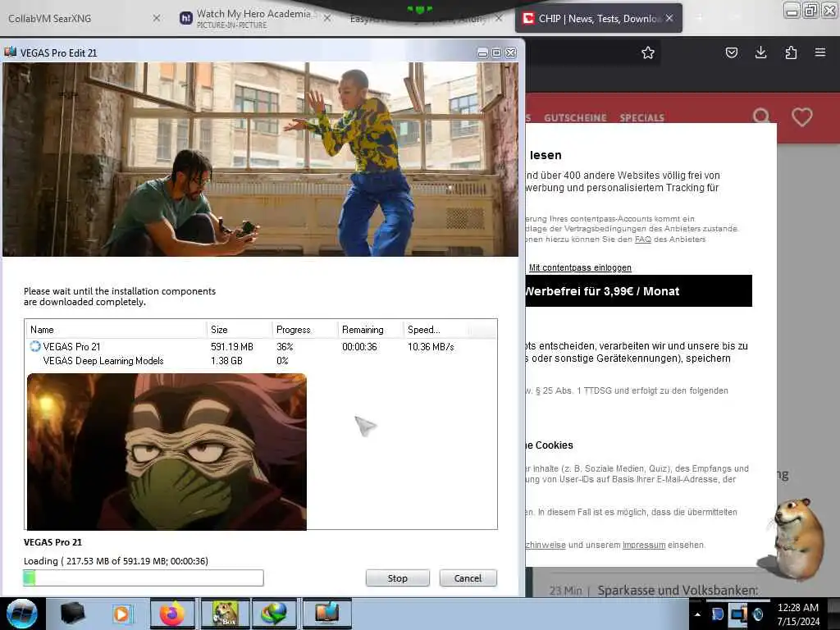Screen dimensions: 840x630
Task: Switch to the CollabVM SearXNG tab
Action: click(x=80, y=18)
